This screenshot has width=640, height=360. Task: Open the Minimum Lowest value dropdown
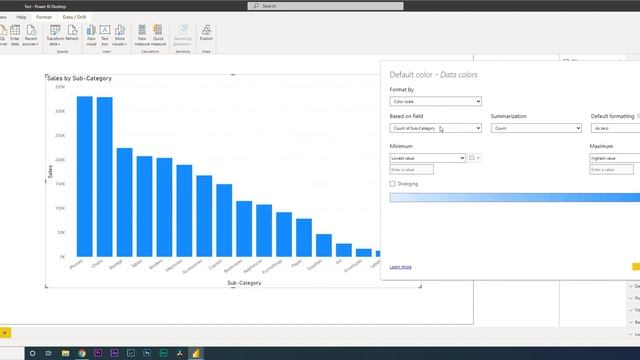click(427, 158)
